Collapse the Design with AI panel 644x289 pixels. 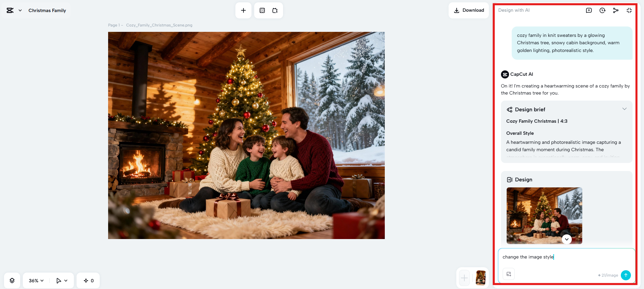(629, 10)
